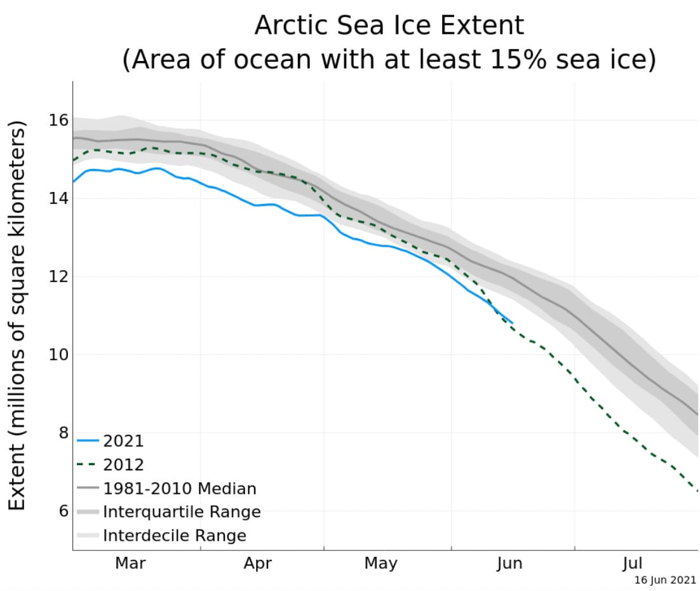The width and height of the screenshot is (700, 591).
Task: Click the dashed green 2012 legend swatch
Action: click(x=88, y=464)
